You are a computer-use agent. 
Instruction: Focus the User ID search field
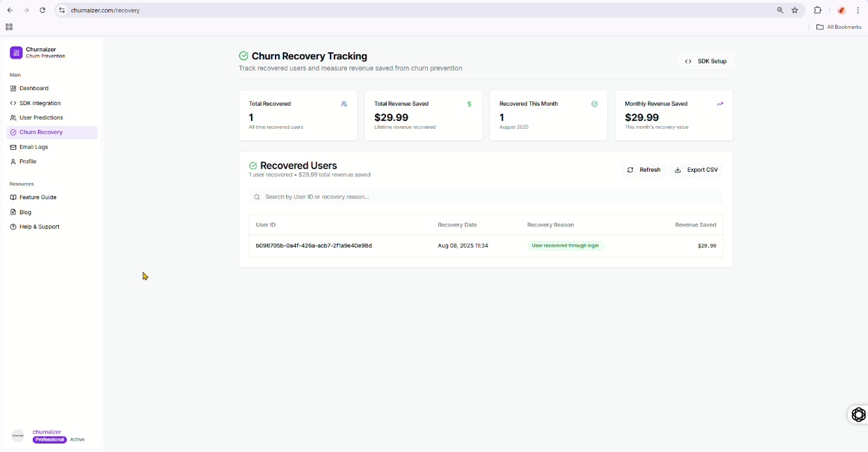tap(486, 197)
